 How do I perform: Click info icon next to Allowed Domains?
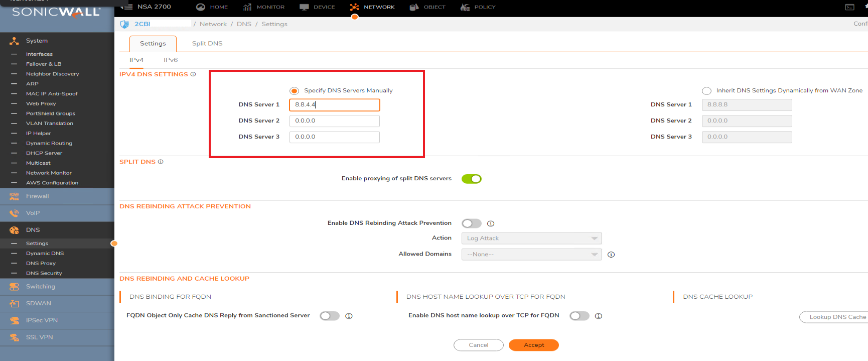click(611, 255)
